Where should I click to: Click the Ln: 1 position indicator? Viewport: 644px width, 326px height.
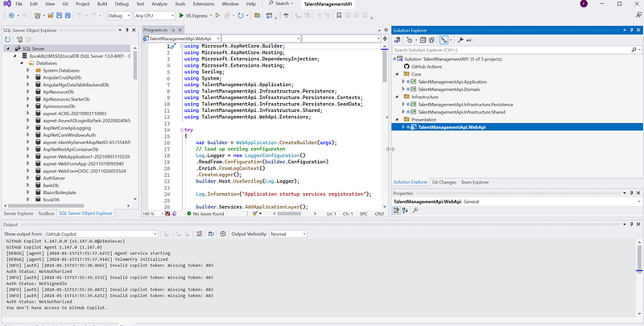[x=332, y=214]
